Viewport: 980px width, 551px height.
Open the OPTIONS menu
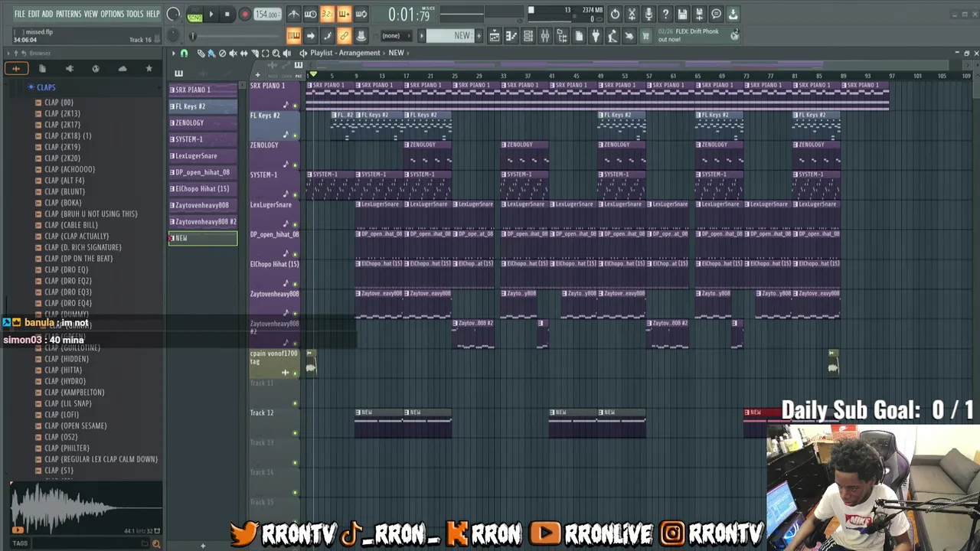click(112, 14)
